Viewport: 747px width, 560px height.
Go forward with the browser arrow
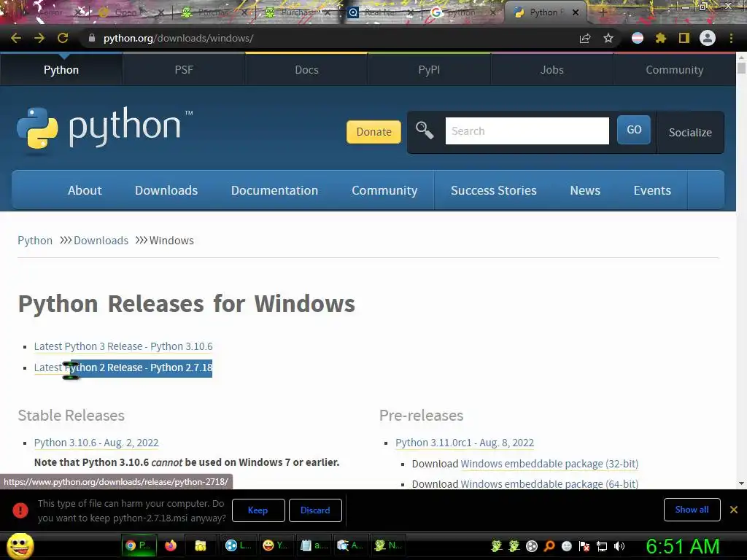click(39, 38)
